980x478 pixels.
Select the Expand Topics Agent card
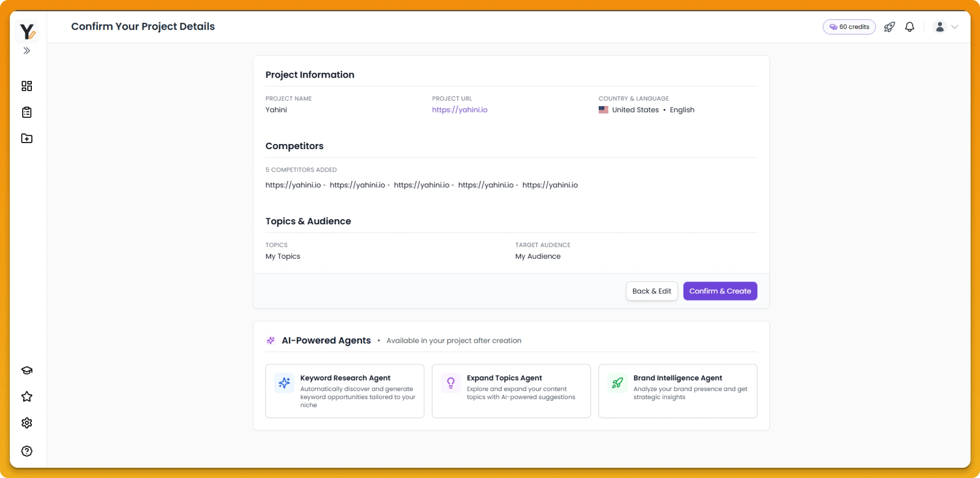point(511,391)
